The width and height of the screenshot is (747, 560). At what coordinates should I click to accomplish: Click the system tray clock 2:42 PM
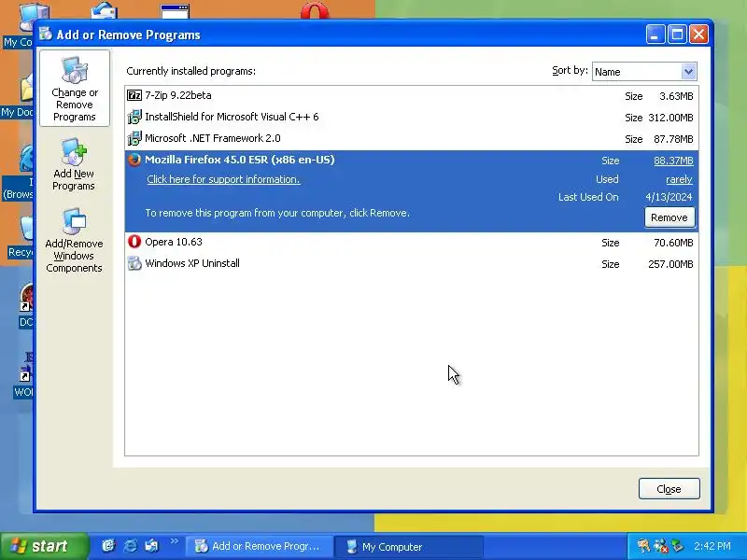tap(712, 546)
